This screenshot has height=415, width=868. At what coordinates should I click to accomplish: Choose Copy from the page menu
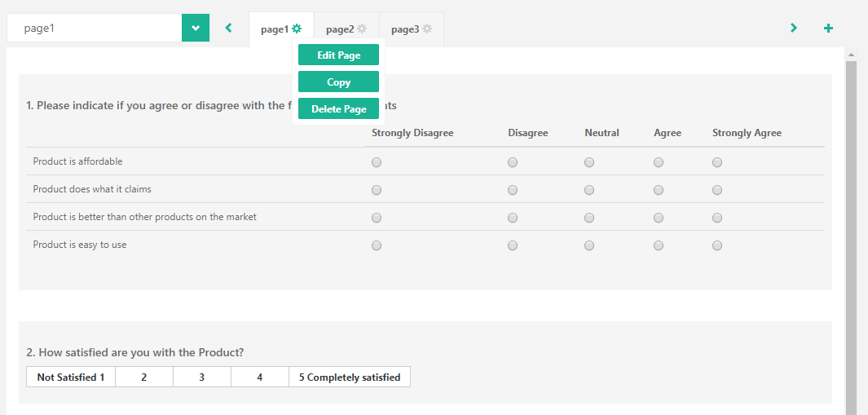[x=338, y=82]
